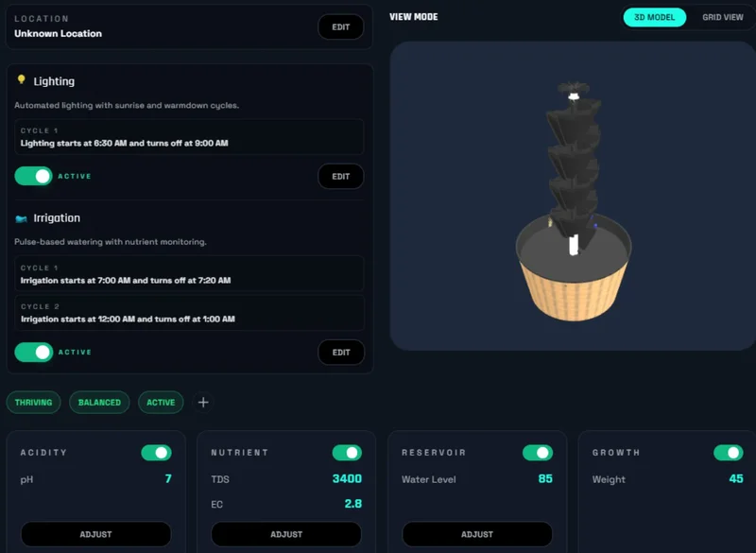
Task: Select the Balanced tag
Action: (99, 402)
